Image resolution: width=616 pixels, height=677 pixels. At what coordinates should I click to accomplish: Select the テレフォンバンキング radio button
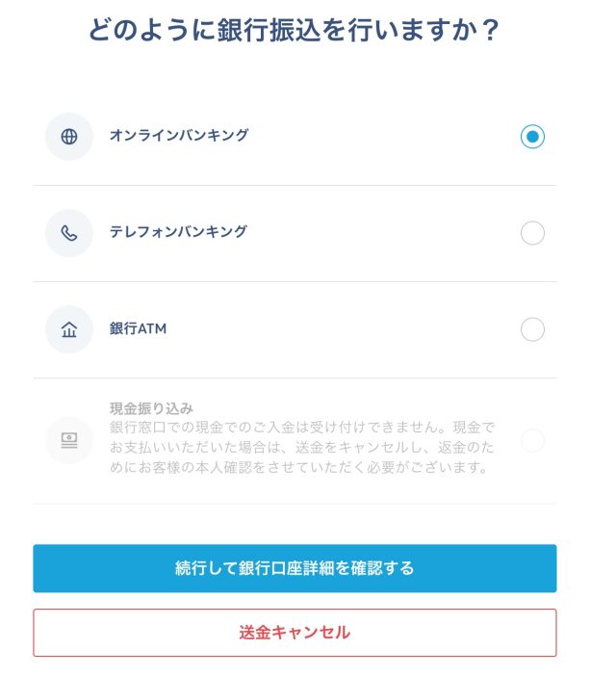click(532, 233)
